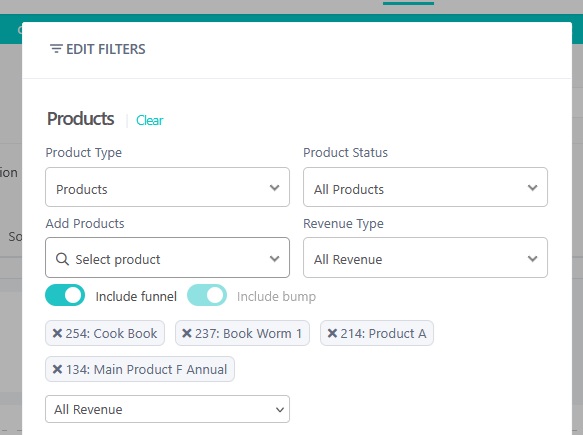583x435 pixels.
Task: Click the Clear link next to Products
Action: [x=149, y=120]
